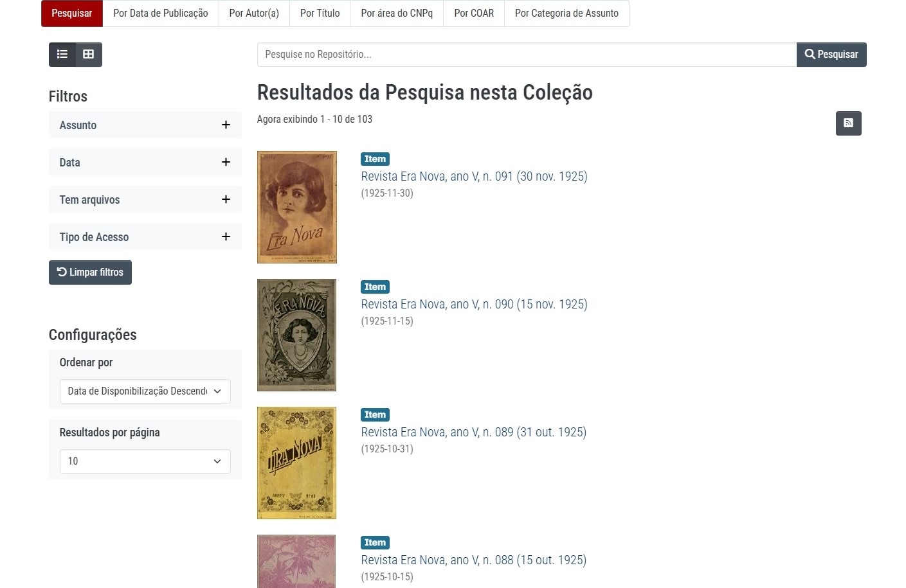The image size is (906, 588).
Task: Open the Ordenar por dropdown
Action: coord(145,391)
